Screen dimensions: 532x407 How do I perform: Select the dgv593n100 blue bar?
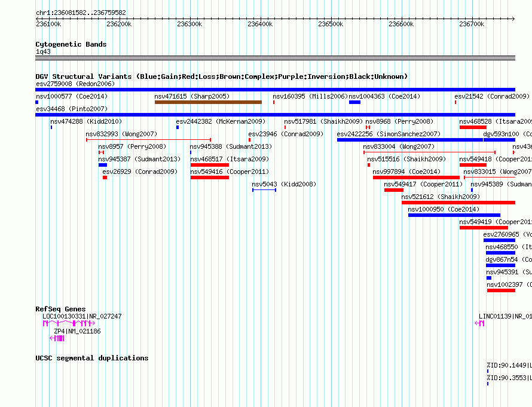[500, 140]
